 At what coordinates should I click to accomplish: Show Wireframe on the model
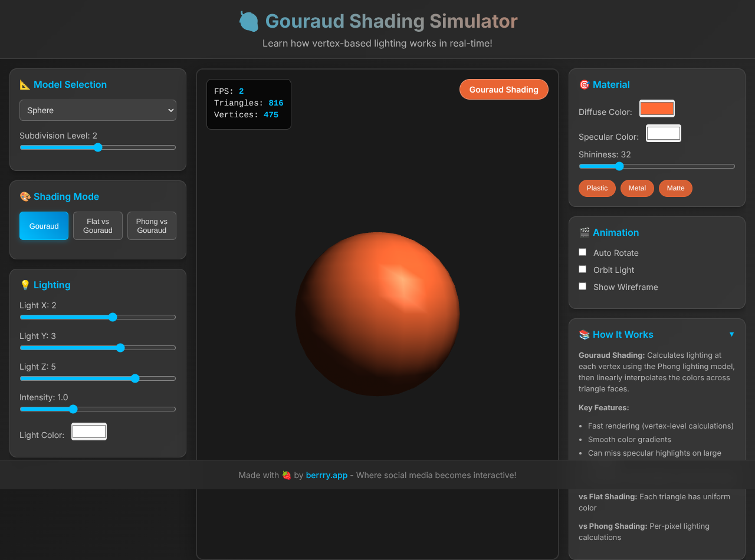[582, 286]
